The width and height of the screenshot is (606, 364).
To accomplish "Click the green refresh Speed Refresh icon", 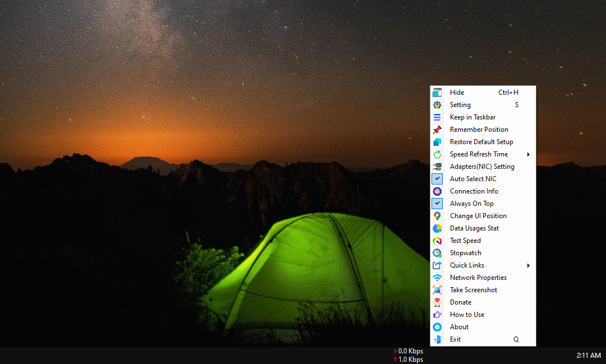I will point(437,154).
